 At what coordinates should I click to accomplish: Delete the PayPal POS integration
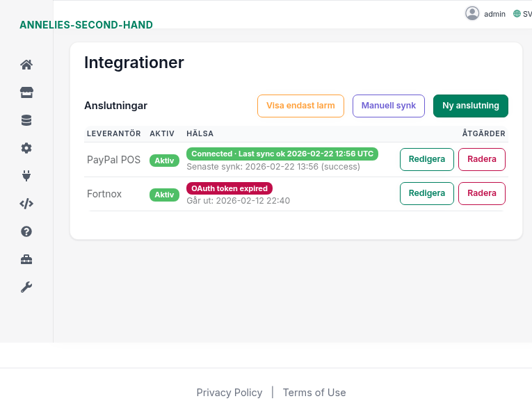pos(481,159)
